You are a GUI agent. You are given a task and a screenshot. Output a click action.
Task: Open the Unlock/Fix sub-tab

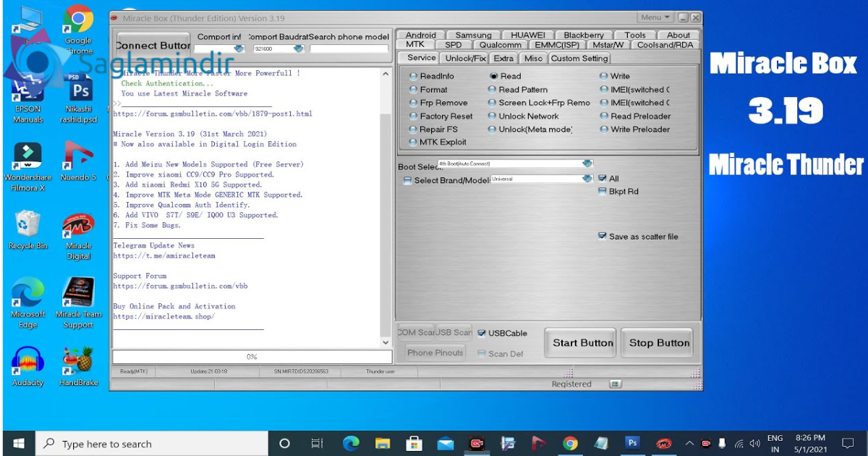tap(466, 58)
